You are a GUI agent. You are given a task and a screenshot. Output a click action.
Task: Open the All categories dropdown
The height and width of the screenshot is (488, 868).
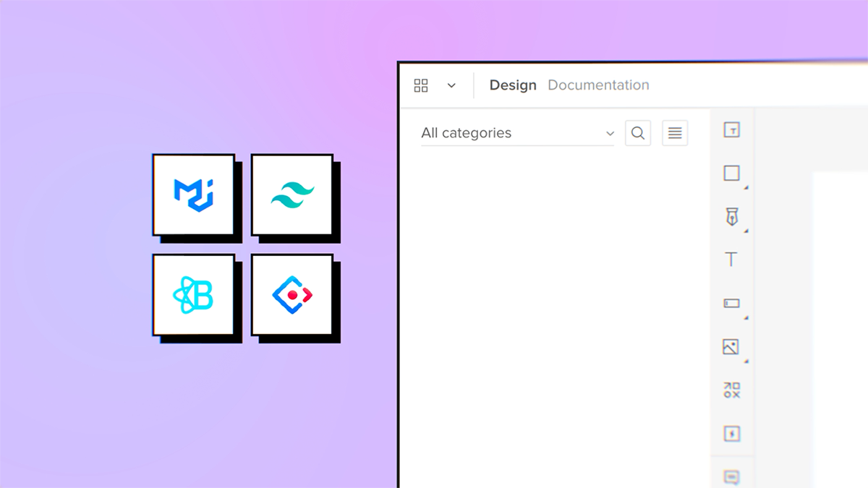click(517, 133)
